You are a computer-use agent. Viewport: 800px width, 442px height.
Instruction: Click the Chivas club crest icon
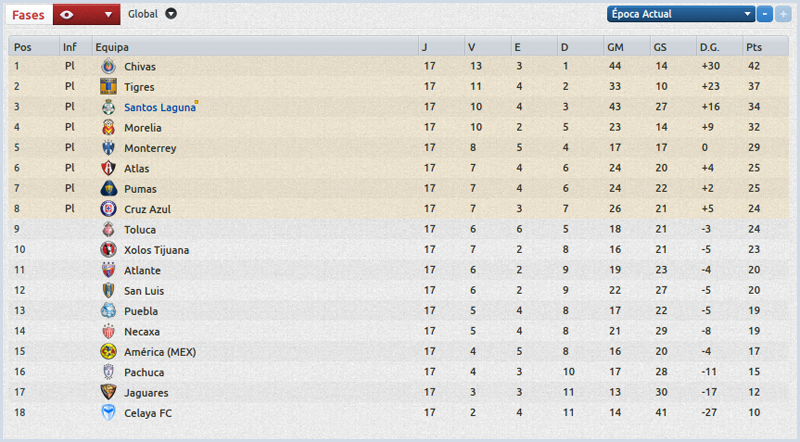[x=109, y=66]
